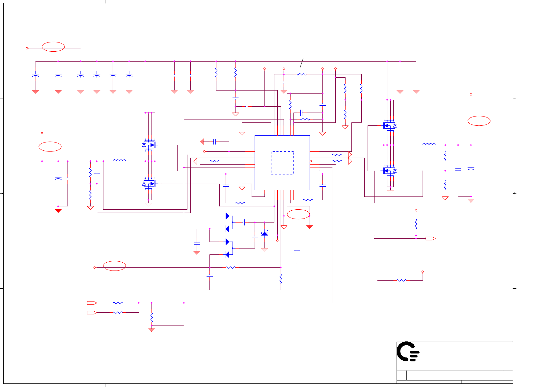555x392 pixels.
Task: Click the lower port triangle right of the IC
Action: point(350,161)
